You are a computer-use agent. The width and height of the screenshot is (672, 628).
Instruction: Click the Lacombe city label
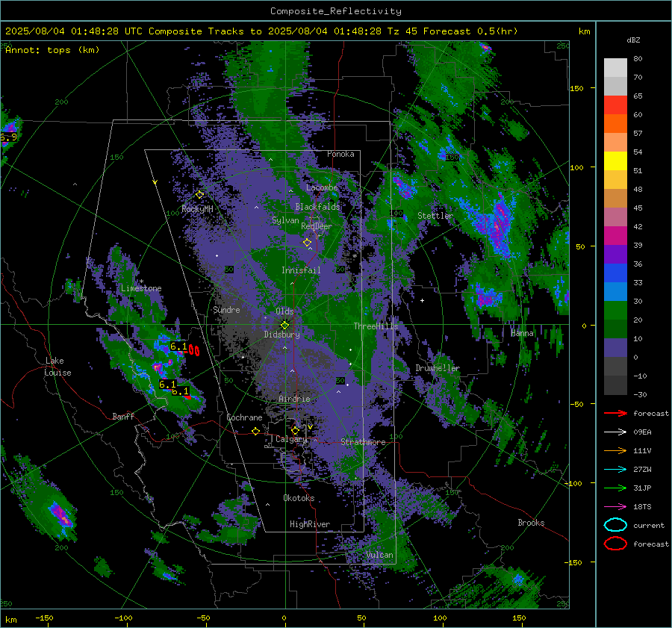pyautogui.click(x=322, y=187)
